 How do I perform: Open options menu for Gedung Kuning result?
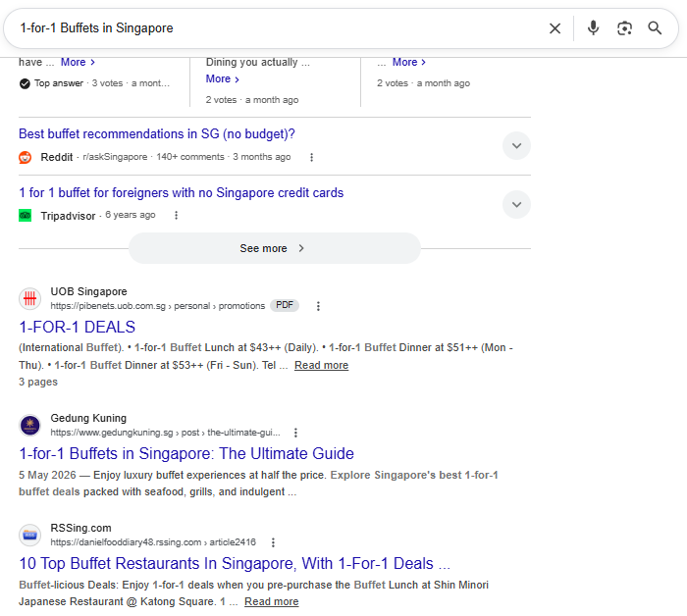tap(295, 433)
